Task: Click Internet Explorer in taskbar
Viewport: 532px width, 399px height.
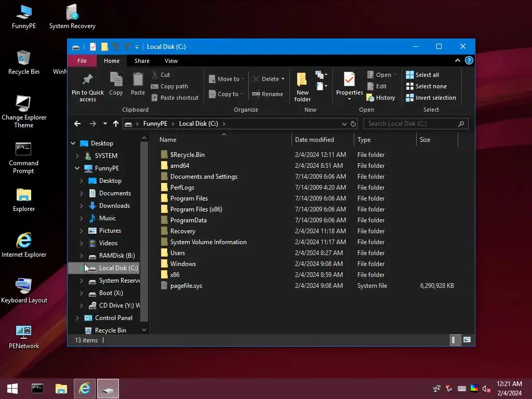Action: pos(85,389)
